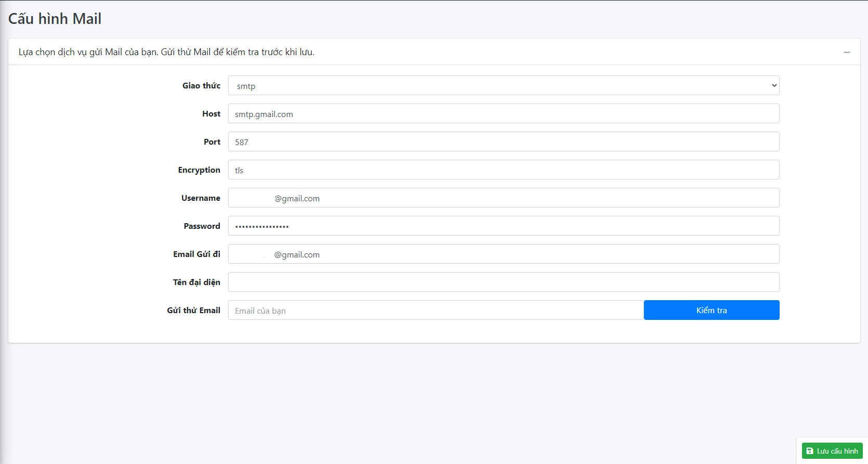Click into the Port field showing 587
The height and width of the screenshot is (464, 868).
[x=503, y=142]
